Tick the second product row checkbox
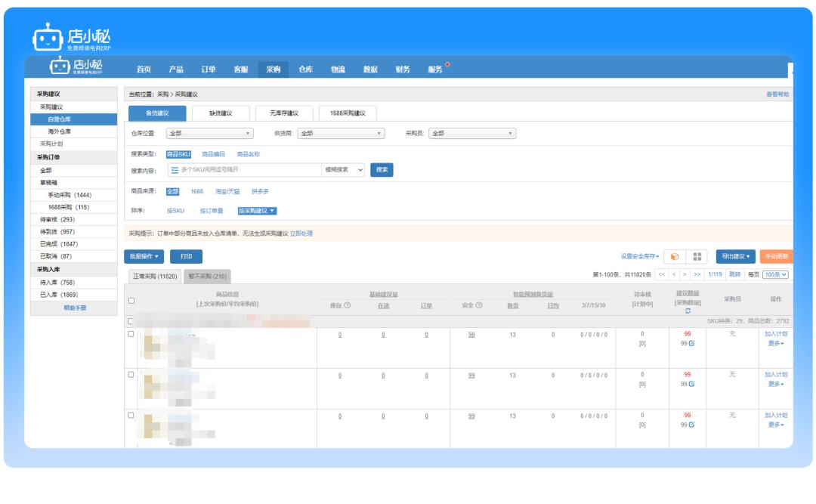The image size is (816, 504). pos(131,374)
